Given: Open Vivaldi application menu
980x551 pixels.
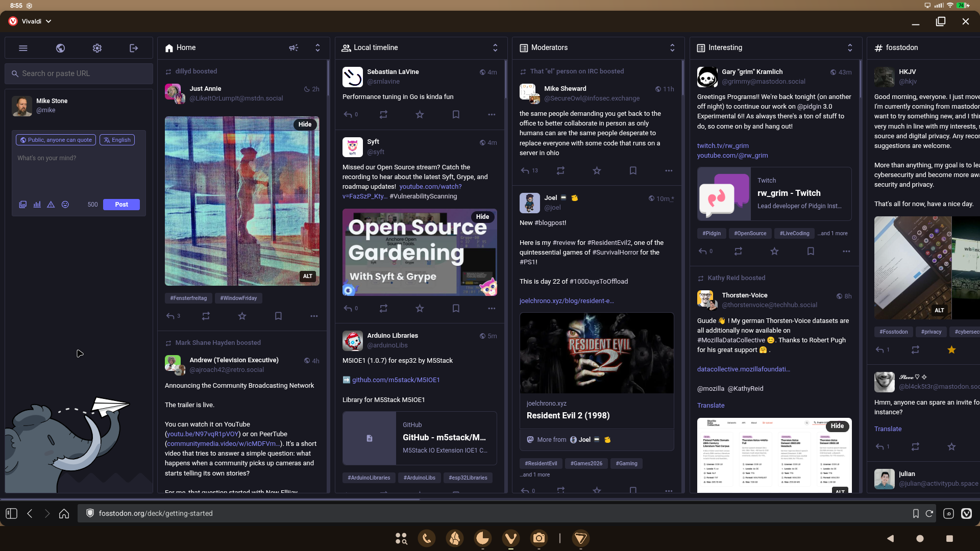Looking at the screenshot, I should 31,21.
